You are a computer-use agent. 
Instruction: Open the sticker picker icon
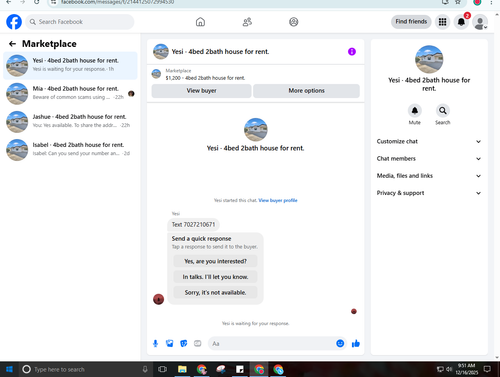(x=184, y=343)
